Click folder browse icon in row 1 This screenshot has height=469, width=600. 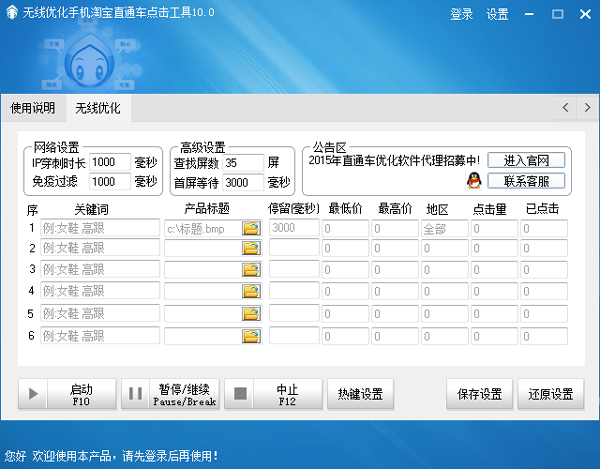click(250, 228)
